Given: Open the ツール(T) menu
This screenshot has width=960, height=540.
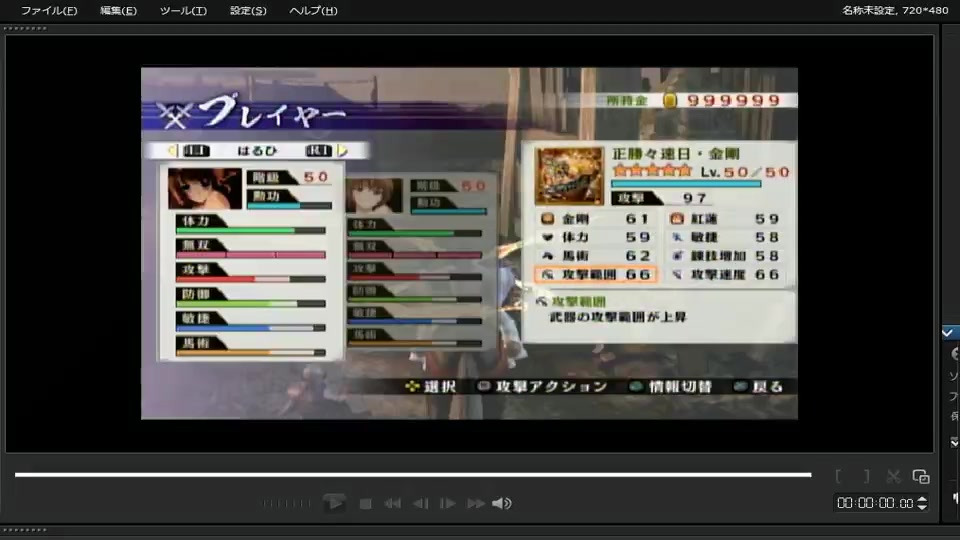Looking at the screenshot, I should [183, 10].
